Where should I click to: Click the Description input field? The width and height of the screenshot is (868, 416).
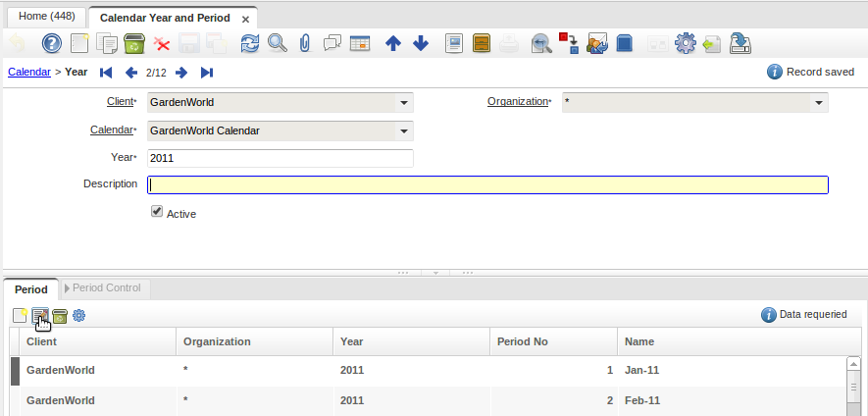[487, 184]
